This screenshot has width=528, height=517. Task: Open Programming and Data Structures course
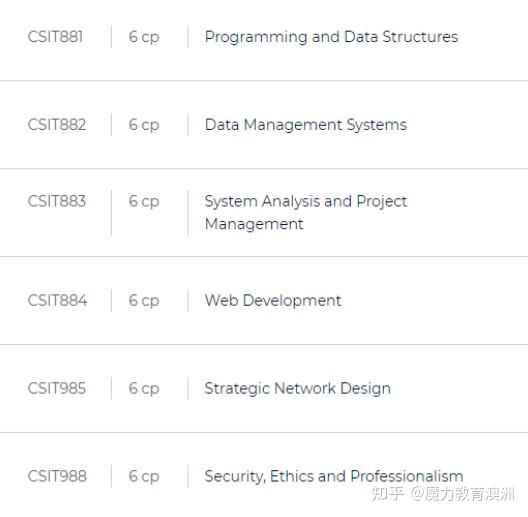click(331, 37)
